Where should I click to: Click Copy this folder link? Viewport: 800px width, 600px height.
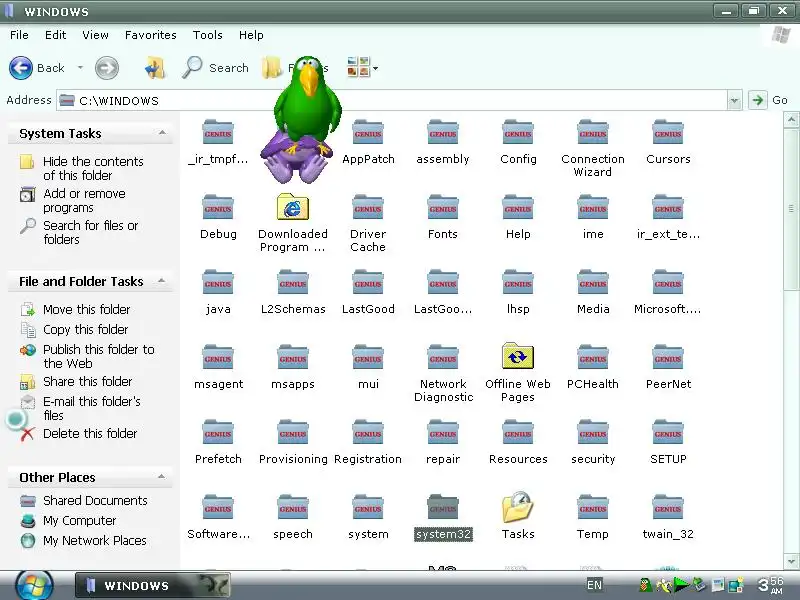85,330
